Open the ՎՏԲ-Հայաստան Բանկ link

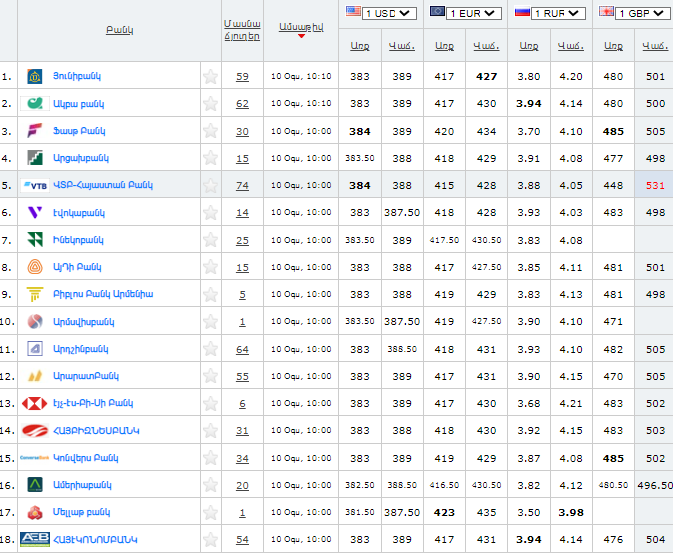(103, 185)
